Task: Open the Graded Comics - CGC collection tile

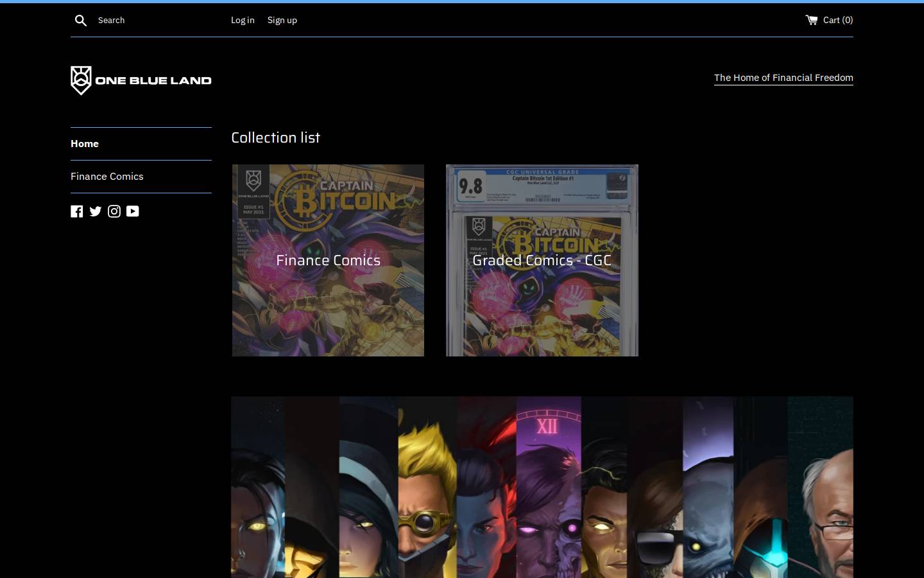Action: click(x=542, y=260)
